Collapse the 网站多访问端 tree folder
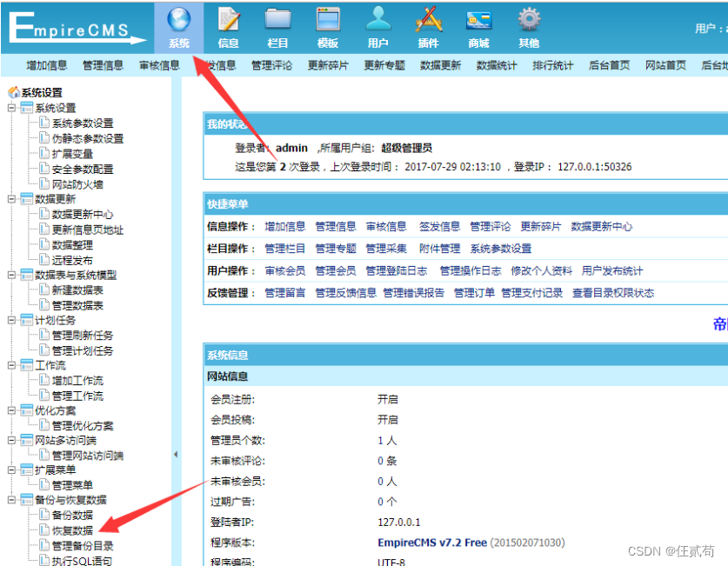Screen dimensions: 728x566 [11, 440]
